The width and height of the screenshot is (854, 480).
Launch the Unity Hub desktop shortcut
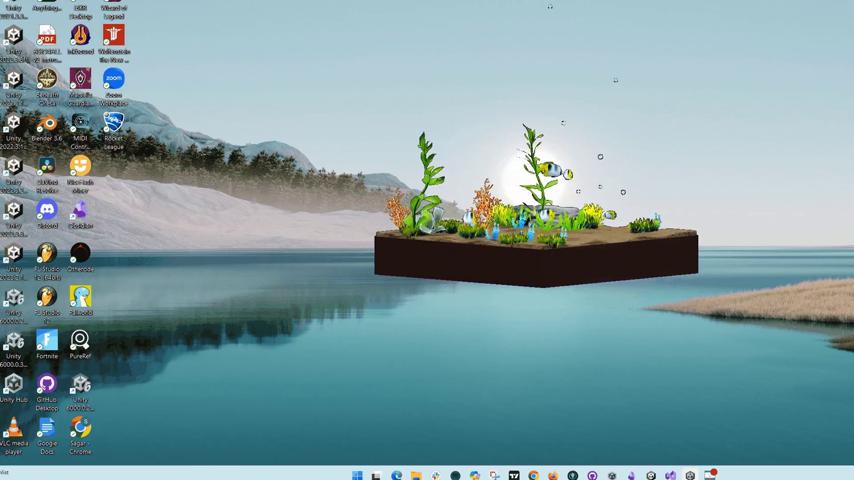point(13,384)
